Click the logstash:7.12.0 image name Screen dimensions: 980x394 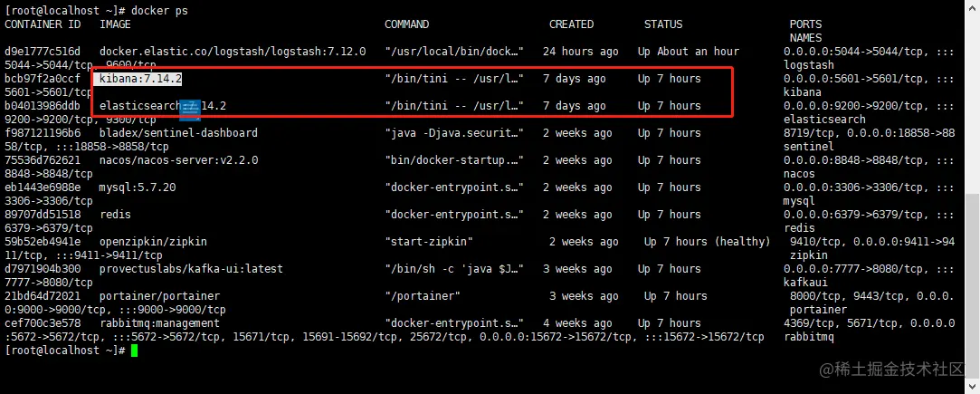pyautogui.click(x=233, y=52)
